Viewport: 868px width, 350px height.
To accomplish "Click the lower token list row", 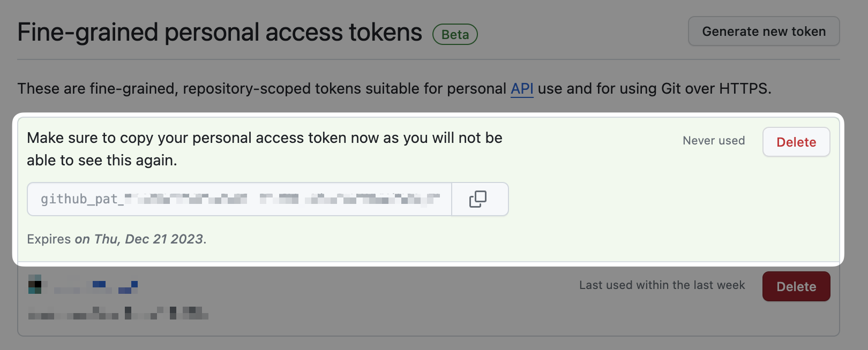I will coord(375,300).
